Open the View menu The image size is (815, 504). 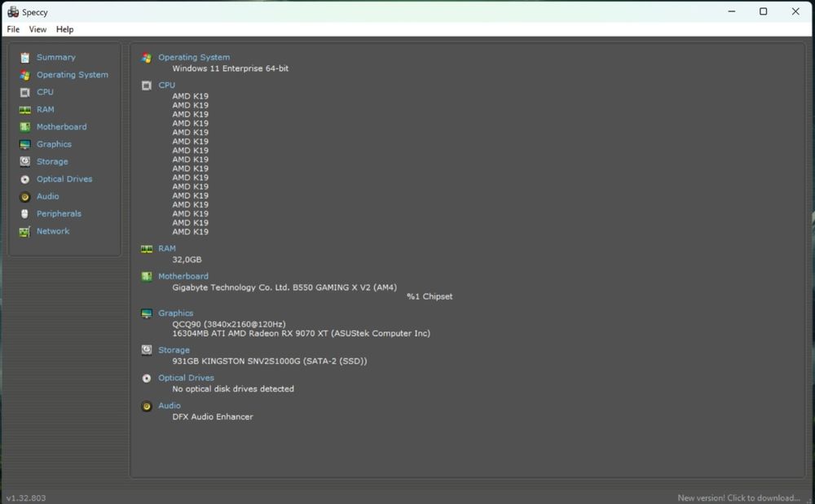[x=37, y=29]
